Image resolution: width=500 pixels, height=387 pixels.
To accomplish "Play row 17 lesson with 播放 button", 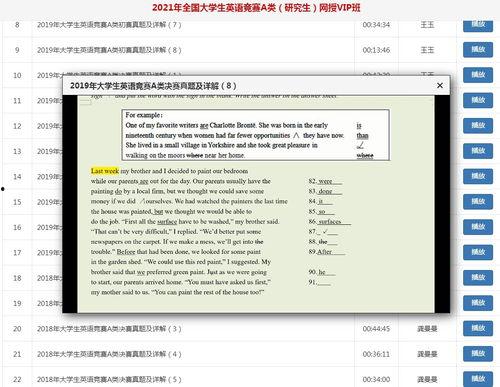I will [478, 253].
